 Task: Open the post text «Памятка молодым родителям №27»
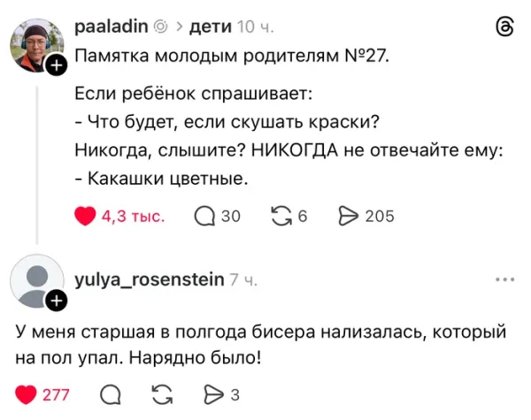pyautogui.click(x=230, y=58)
